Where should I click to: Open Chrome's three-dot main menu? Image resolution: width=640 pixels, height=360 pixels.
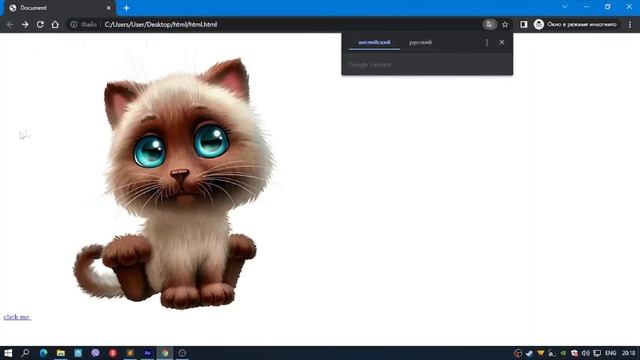click(630, 24)
